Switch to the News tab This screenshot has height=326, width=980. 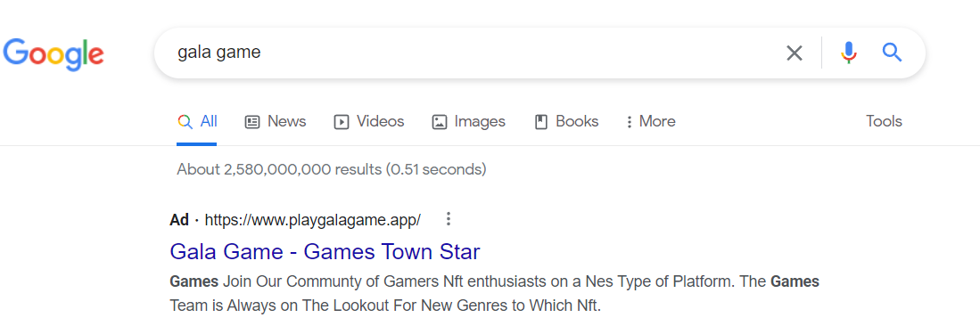[x=275, y=121]
